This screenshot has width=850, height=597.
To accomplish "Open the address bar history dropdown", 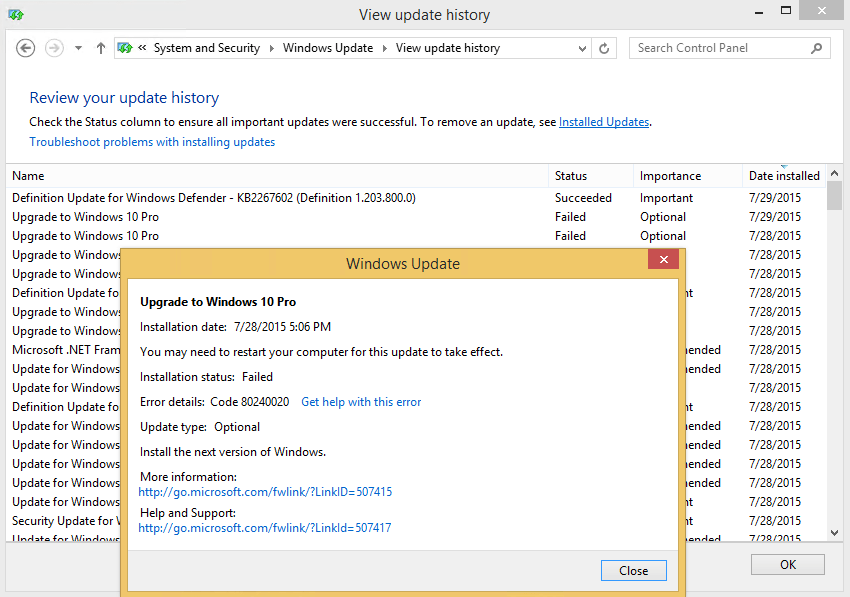I will coord(582,48).
